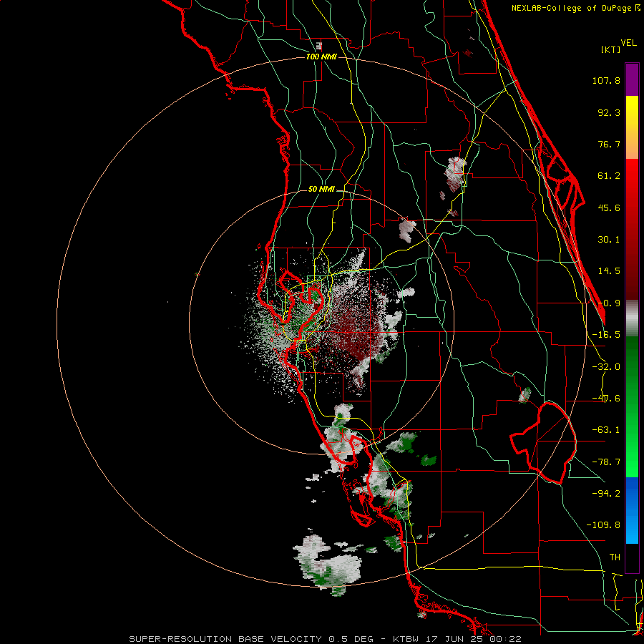Screen dimensions: 644x644
Task: Click the 50 NMI range ring label
Action: tap(321, 190)
